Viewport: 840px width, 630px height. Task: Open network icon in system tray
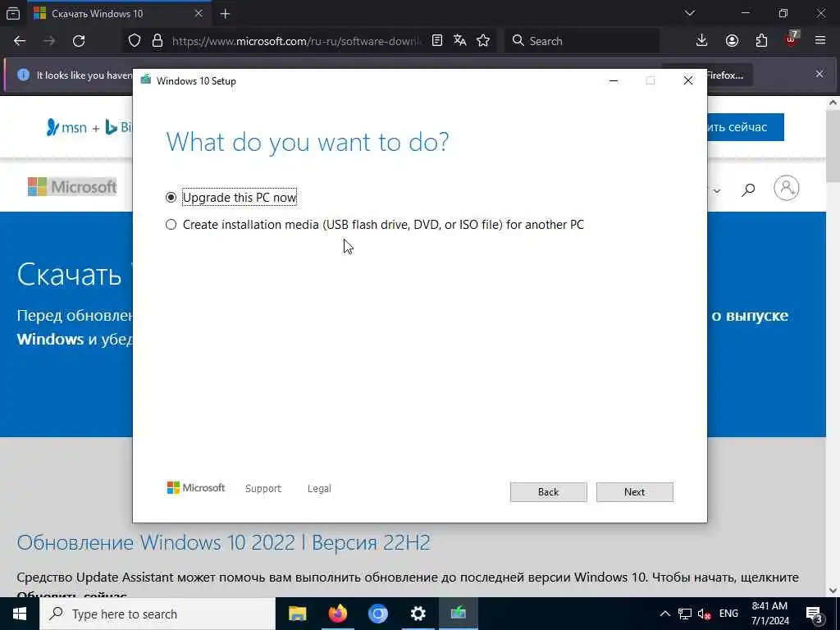[685, 614]
